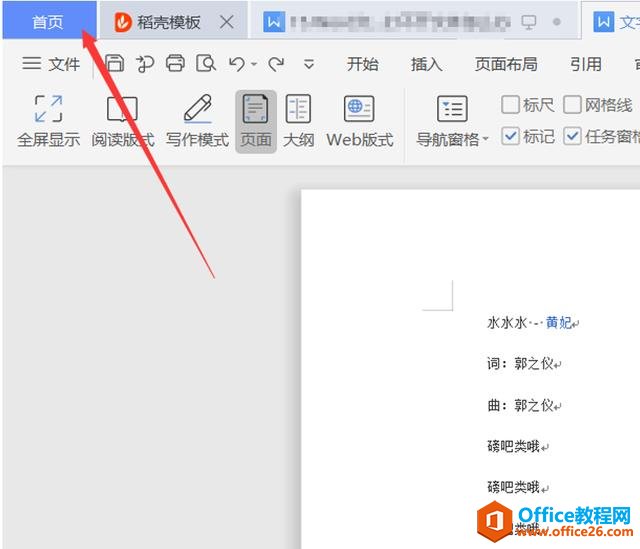
Task: Click the Save icon in quick toolbar
Action: tap(115, 64)
